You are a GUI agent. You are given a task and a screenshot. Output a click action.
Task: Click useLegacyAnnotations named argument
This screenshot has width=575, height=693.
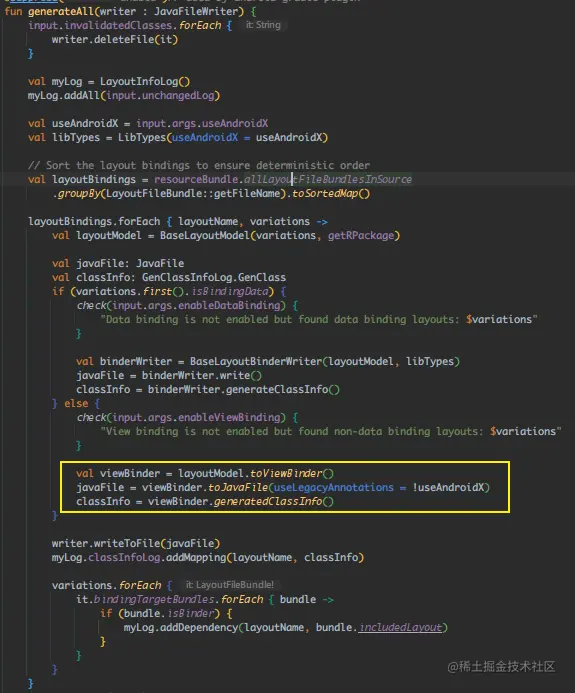(x=334, y=488)
